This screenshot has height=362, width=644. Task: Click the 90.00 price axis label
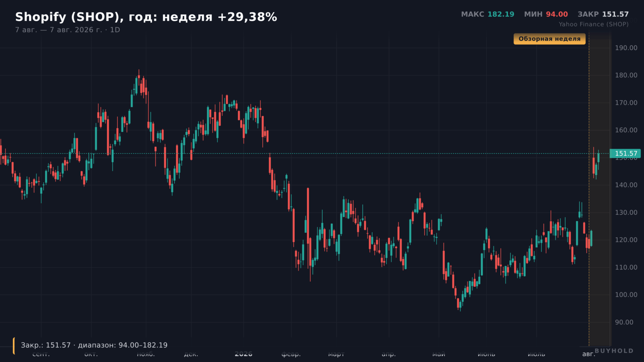[x=624, y=322]
